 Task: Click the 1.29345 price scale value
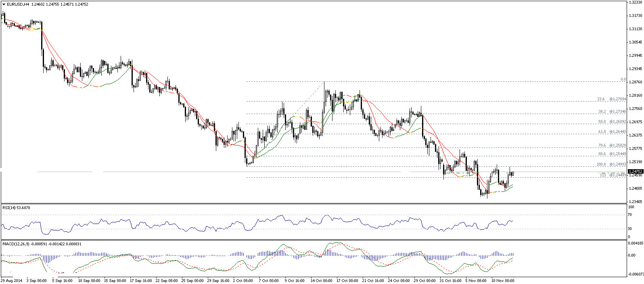click(636, 69)
